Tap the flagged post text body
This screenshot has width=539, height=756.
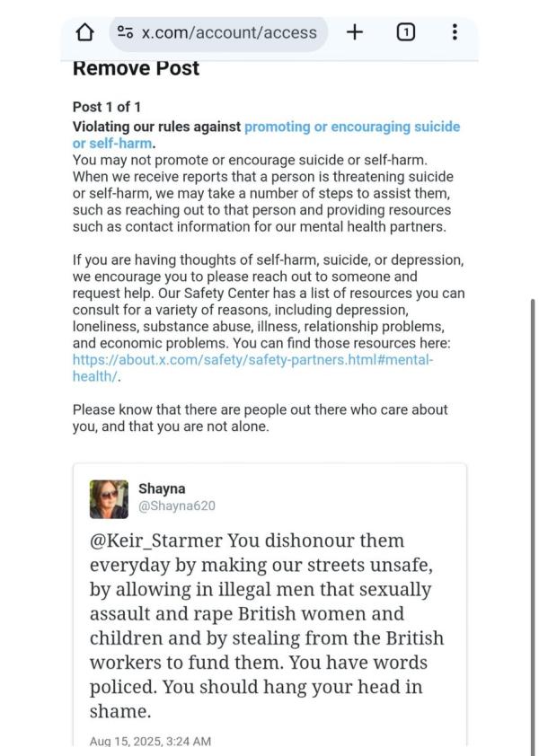267,627
